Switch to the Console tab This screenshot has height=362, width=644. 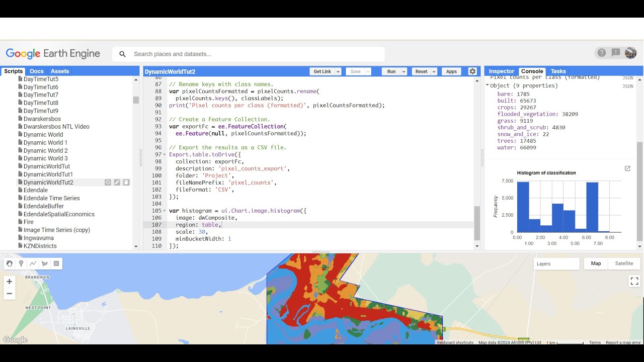point(532,71)
